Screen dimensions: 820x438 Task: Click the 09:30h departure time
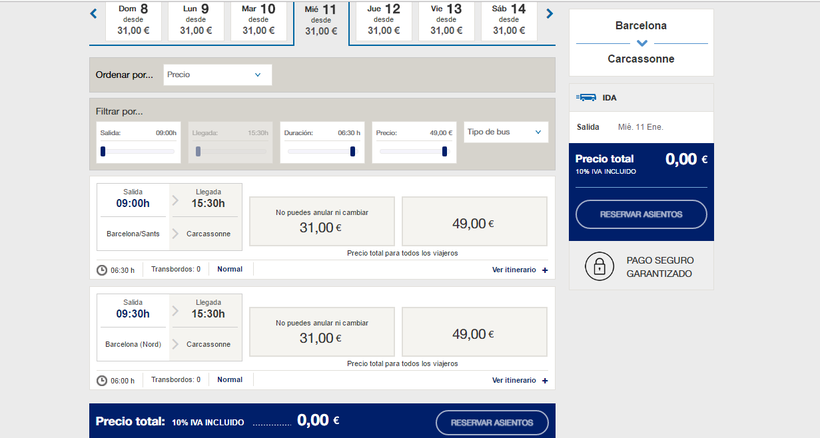pos(133,314)
